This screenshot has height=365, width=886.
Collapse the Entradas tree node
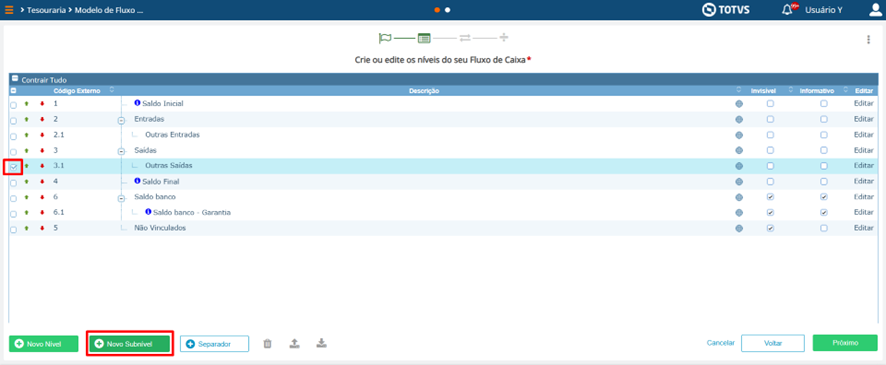121,120
